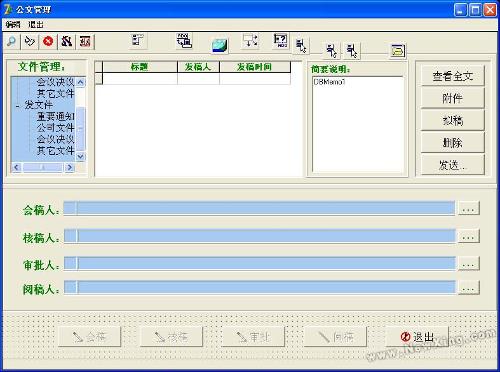500x372 pixels.
Task: Click the red circle X toolbar icon
Action: tap(48, 42)
